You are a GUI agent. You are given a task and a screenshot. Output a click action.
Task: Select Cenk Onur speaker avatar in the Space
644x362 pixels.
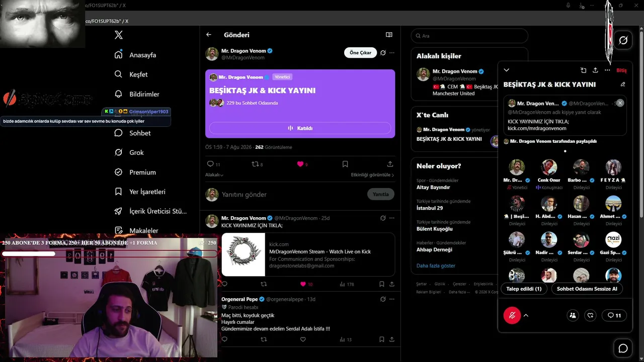tap(549, 167)
